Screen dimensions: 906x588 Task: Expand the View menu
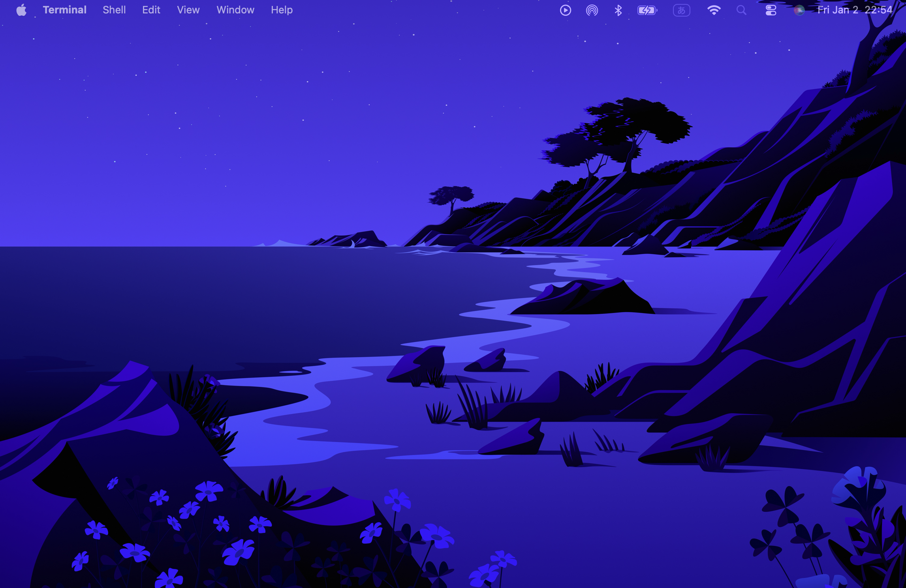point(188,10)
